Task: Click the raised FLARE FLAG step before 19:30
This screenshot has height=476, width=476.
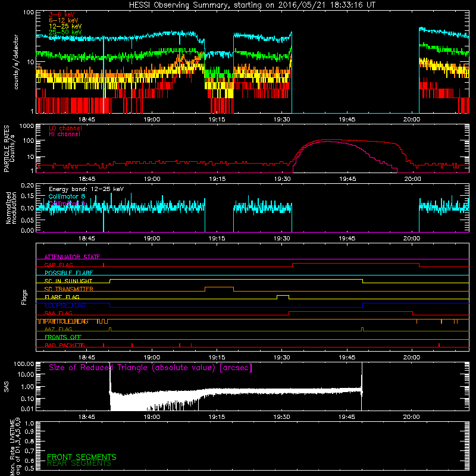Action: tap(283, 295)
